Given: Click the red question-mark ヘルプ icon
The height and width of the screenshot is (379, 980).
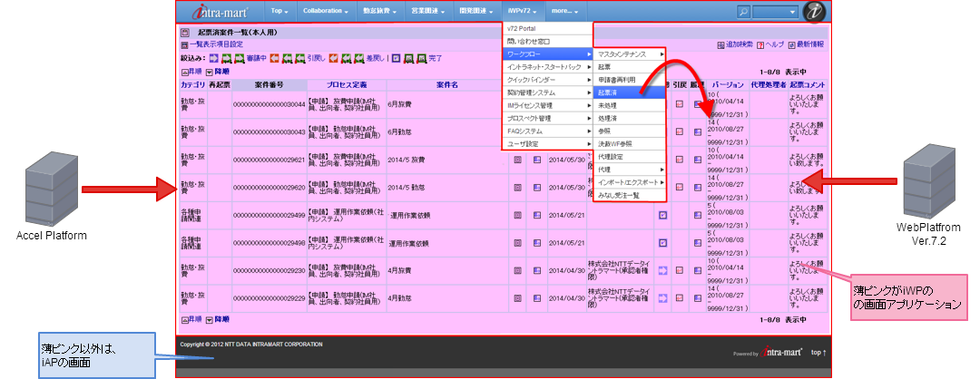Looking at the screenshot, I should [760, 45].
